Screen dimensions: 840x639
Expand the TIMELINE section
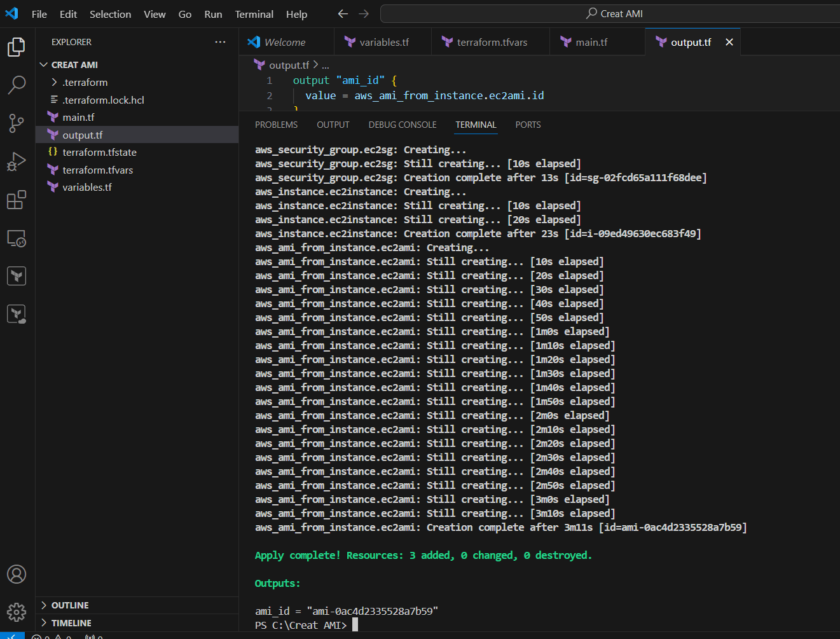click(x=137, y=623)
